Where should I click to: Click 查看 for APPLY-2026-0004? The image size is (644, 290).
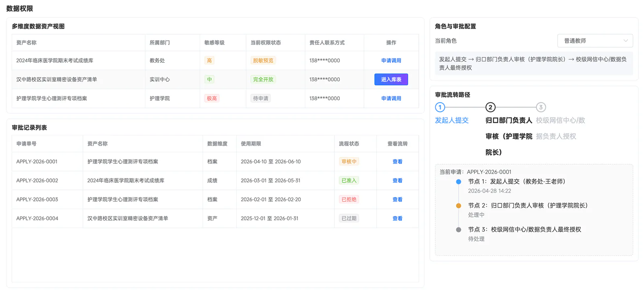[x=397, y=218]
